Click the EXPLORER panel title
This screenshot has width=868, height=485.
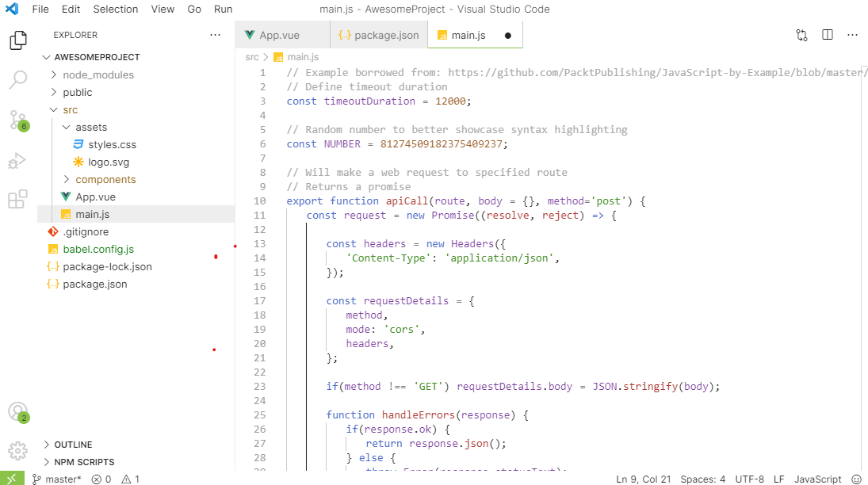tap(75, 35)
